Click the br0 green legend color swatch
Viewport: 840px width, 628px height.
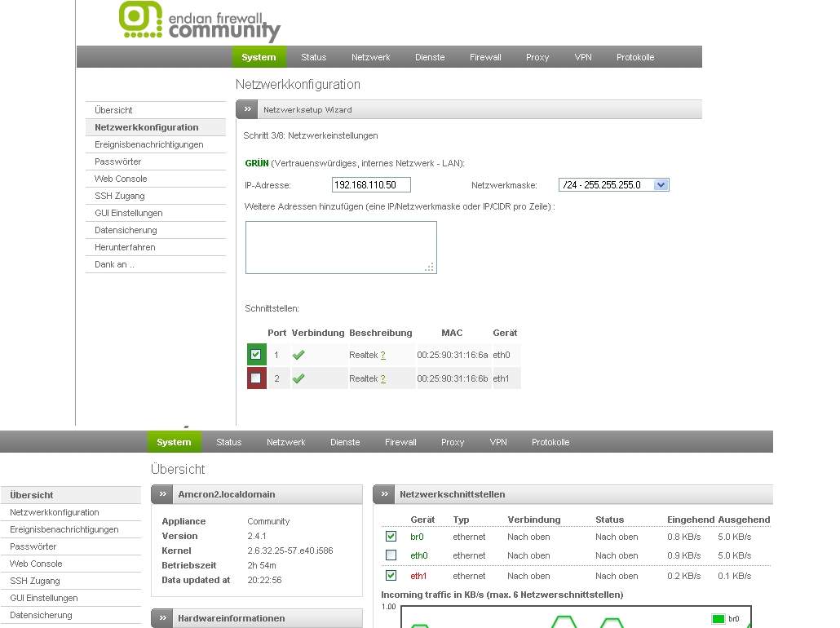pyautogui.click(x=718, y=619)
